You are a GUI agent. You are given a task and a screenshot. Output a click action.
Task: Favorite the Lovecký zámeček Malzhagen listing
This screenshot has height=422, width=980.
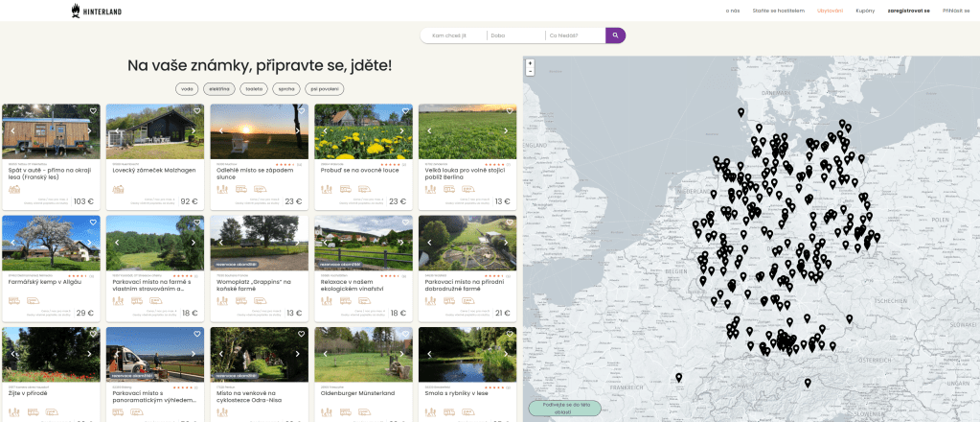tap(197, 111)
